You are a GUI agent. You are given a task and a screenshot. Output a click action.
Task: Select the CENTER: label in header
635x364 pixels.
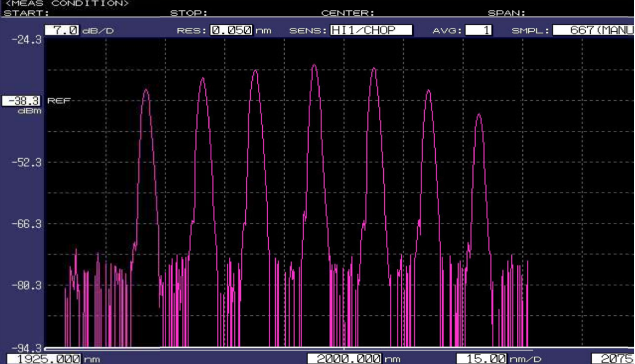coord(348,13)
